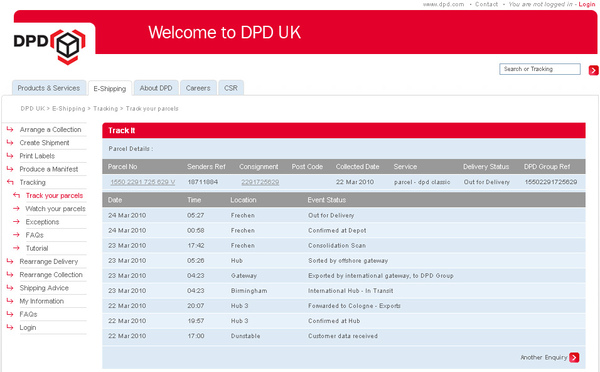This screenshot has width=600, height=372.
Task: Open the www.dpd.com link
Action: 443,4
